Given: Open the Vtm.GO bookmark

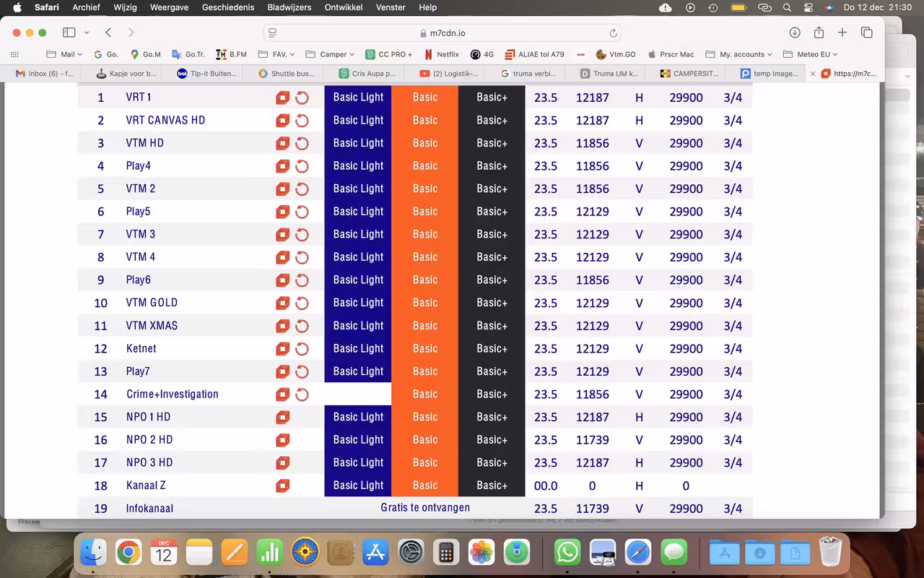Looking at the screenshot, I should pyautogui.click(x=616, y=54).
